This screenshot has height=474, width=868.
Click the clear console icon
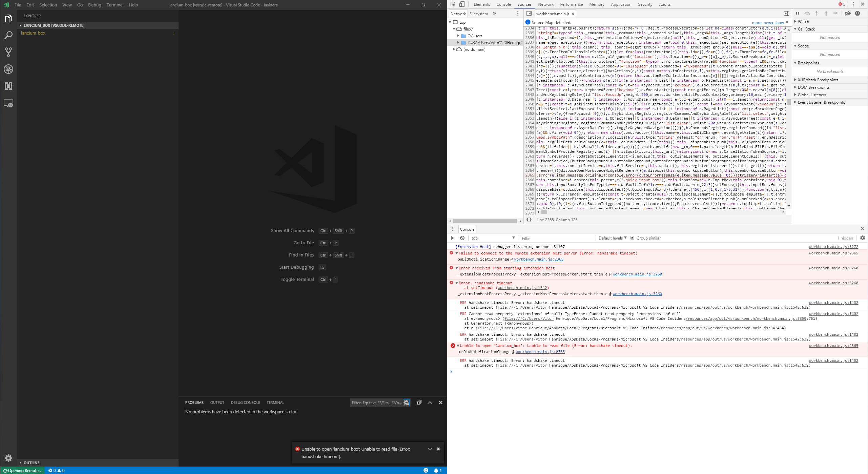point(462,238)
